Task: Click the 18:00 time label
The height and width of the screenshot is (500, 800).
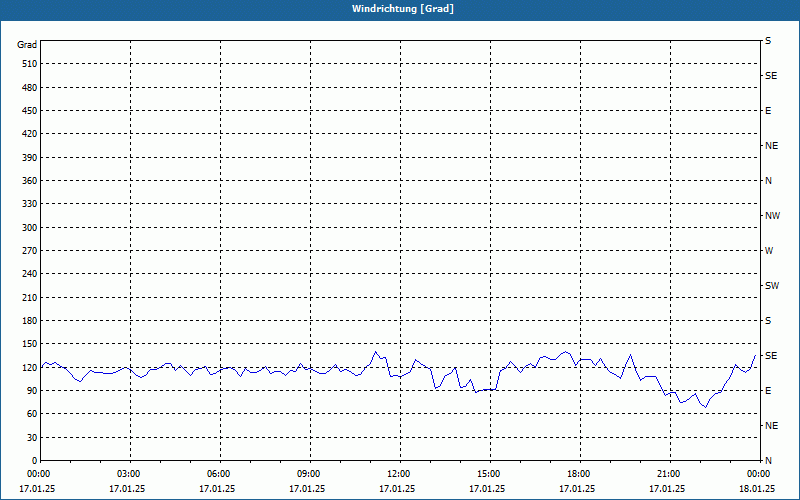Action: pyautogui.click(x=579, y=474)
